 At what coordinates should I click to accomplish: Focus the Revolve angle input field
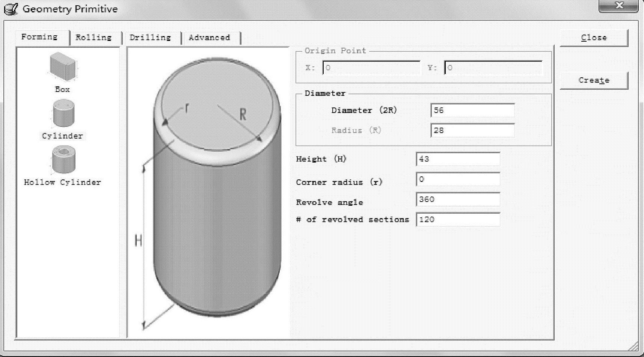click(x=458, y=199)
